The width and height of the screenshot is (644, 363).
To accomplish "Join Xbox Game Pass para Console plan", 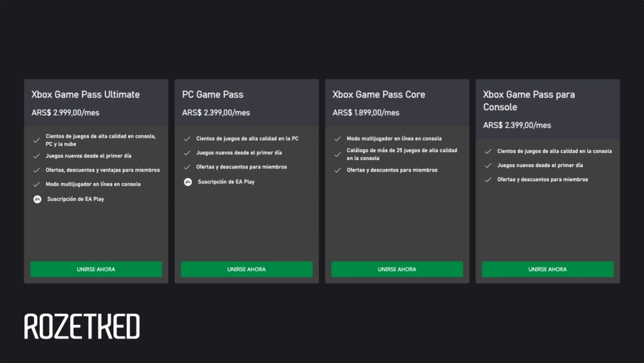I will click(x=547, y=270).
